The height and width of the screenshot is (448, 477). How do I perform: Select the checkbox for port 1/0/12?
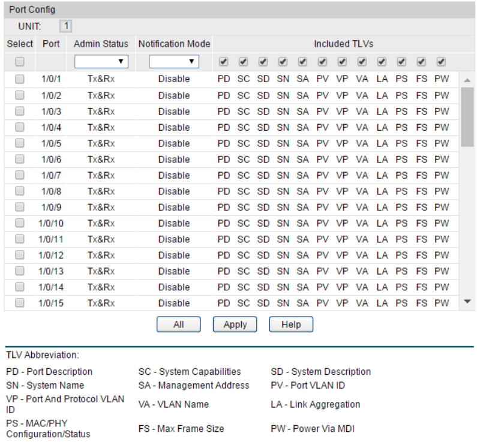pyautogui.click(x=20, y=255)
